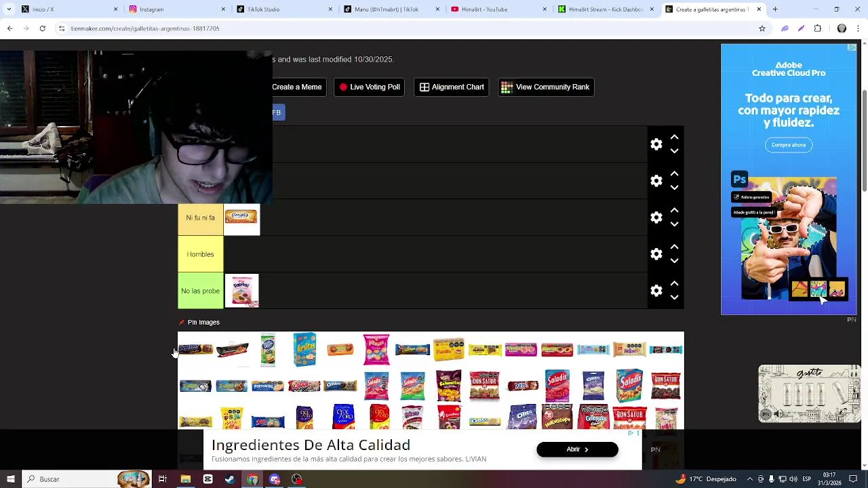Move second tier row down
This screenshot has height=488, width=868.
[x=674, y=188]
